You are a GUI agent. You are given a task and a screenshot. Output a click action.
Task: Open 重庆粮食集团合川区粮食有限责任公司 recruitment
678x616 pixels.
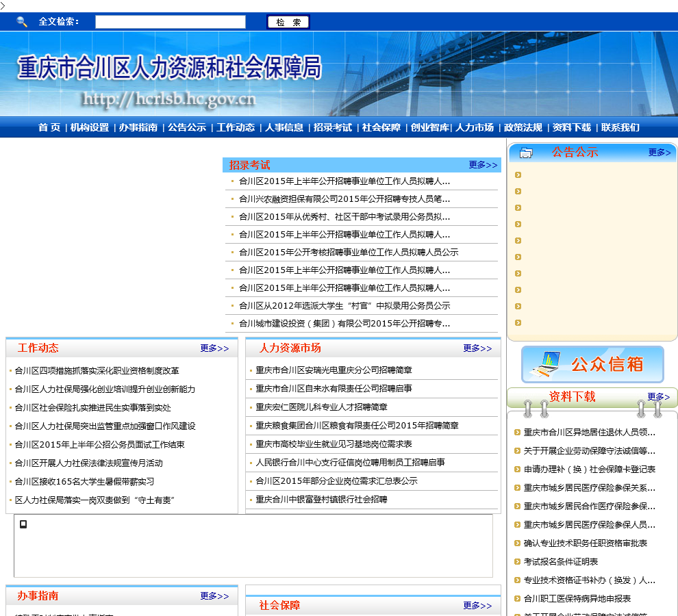(x=357, y=425)
